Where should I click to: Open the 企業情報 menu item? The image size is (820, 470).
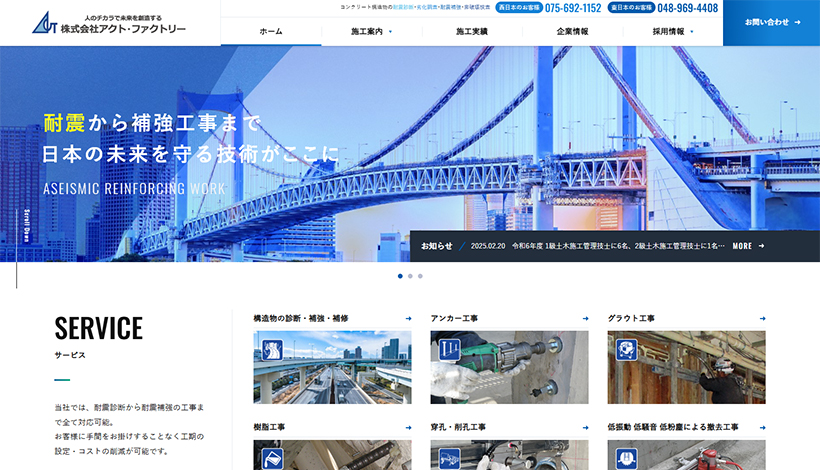pyautogui.click(x=572, y=31)
